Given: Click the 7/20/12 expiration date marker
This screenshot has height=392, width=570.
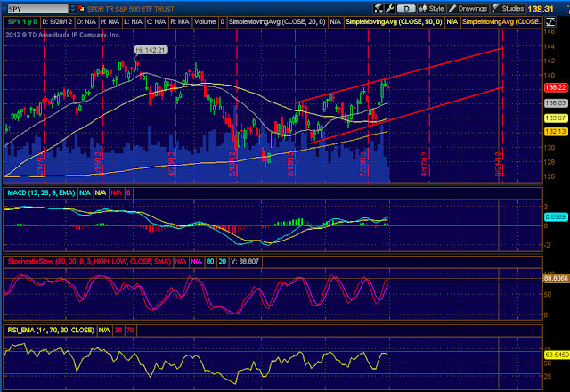Looking at the screenshot, I should coord(363,164).
